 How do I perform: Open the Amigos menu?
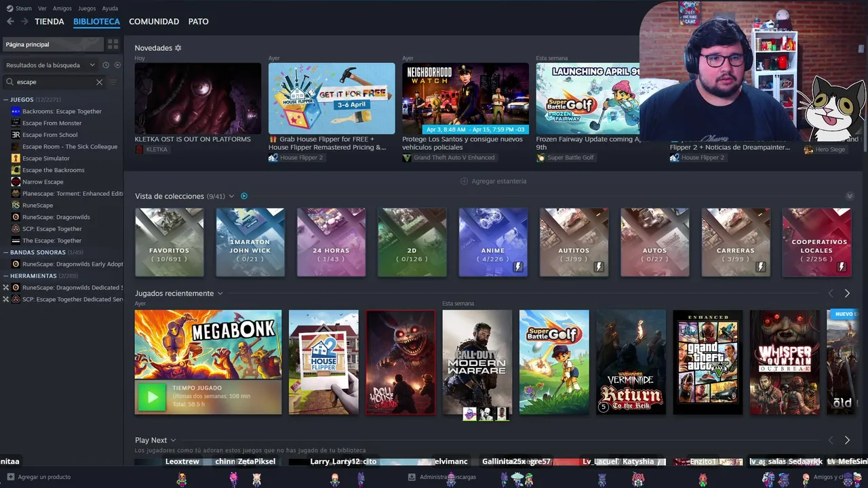click(62, 8)
